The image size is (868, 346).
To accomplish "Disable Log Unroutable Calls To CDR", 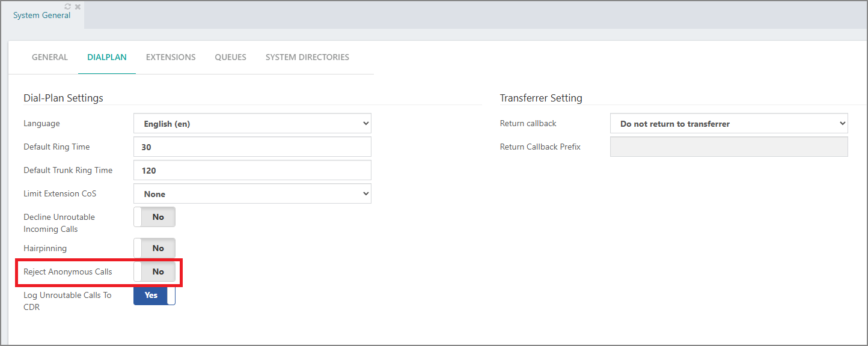I will tap(154, 295).
